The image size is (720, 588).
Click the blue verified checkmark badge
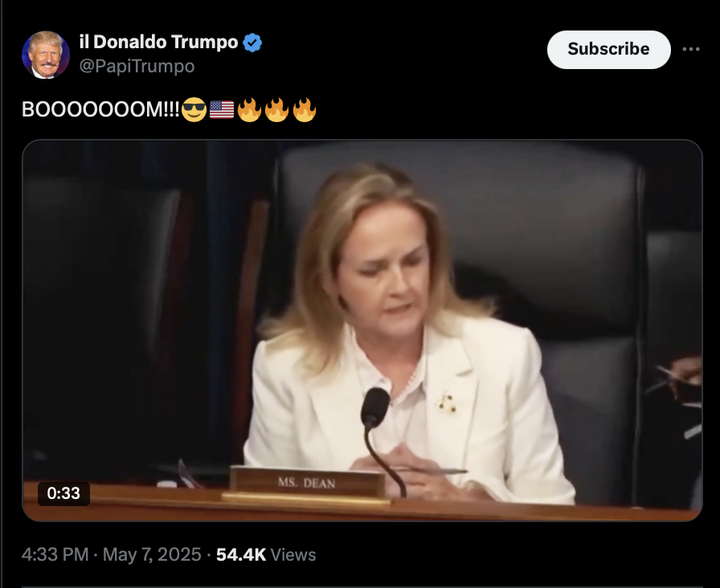252,43
